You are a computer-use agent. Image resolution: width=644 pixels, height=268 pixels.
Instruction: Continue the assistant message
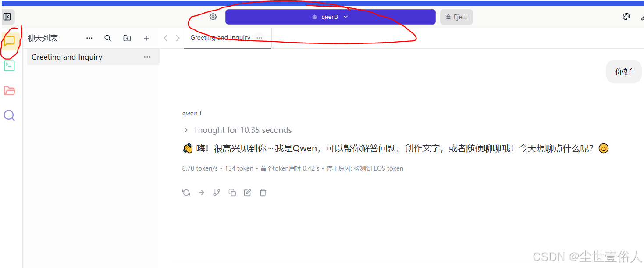202,193
